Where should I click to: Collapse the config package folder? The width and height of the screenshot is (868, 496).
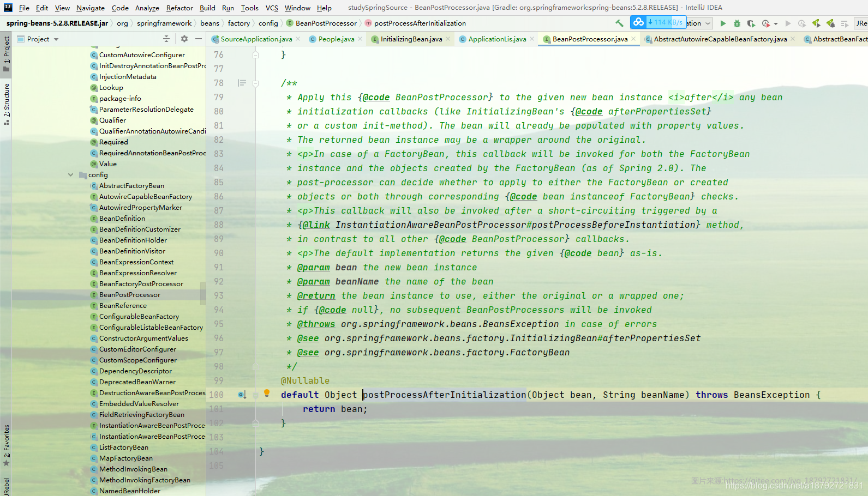(x=70, y=175)
